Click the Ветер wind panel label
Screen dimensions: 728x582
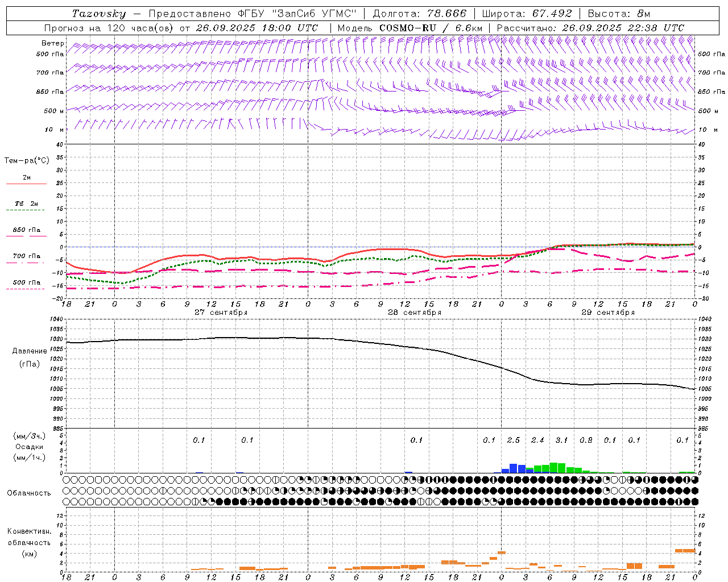(x=52, y=43)
